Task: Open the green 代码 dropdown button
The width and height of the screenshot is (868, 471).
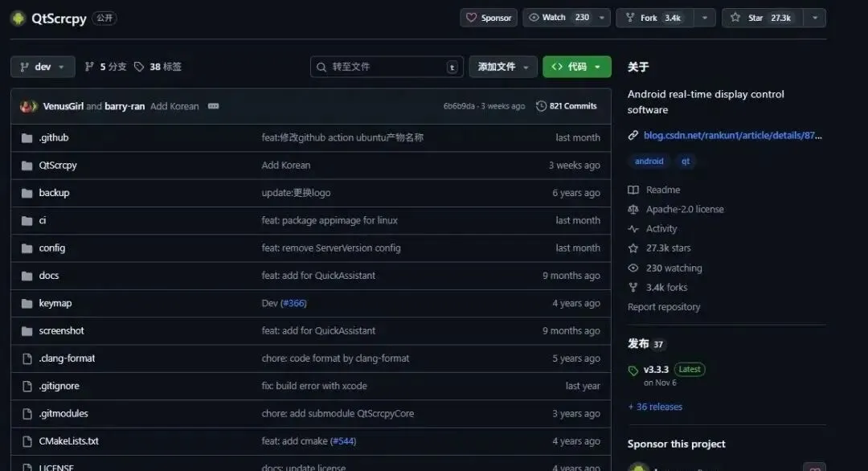Action: (x=577, y=67)
